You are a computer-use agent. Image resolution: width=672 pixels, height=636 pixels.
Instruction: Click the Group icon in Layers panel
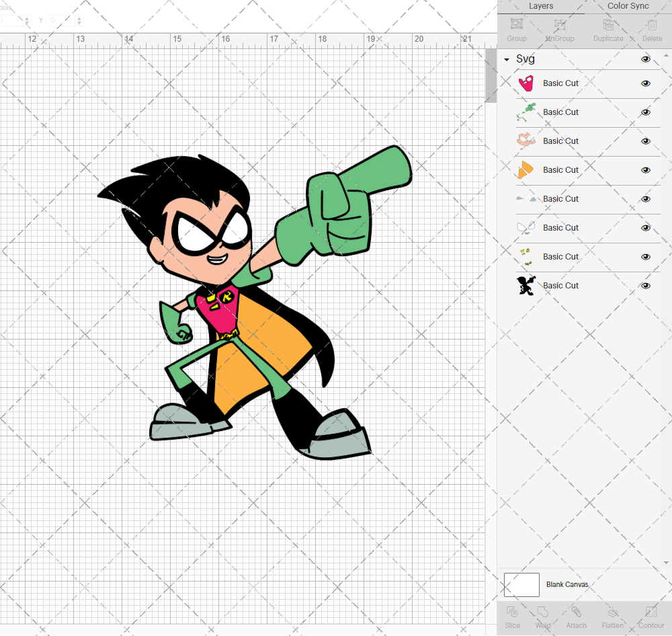[516, 24]
